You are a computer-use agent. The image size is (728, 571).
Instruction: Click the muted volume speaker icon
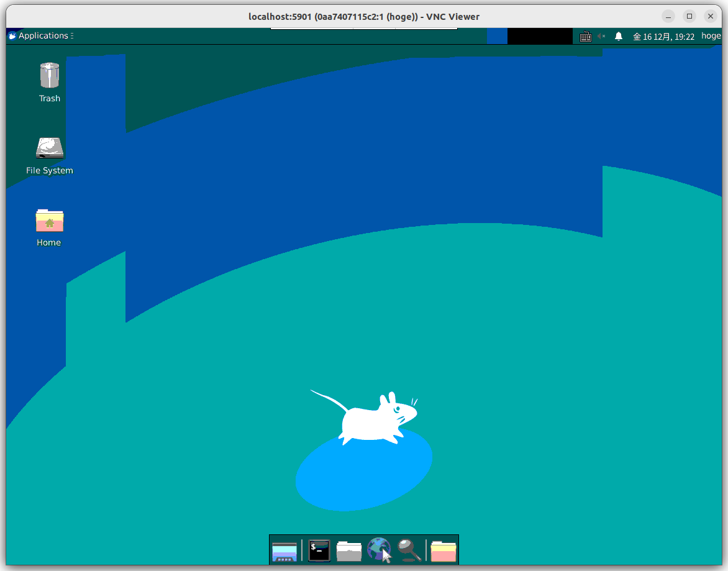point(602,36)
